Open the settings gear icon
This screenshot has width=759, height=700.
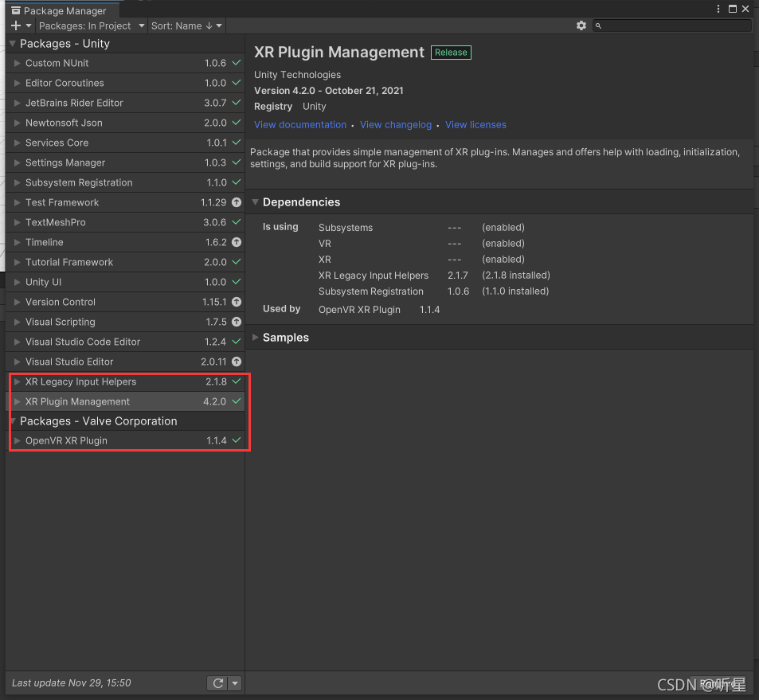point(581,25)
